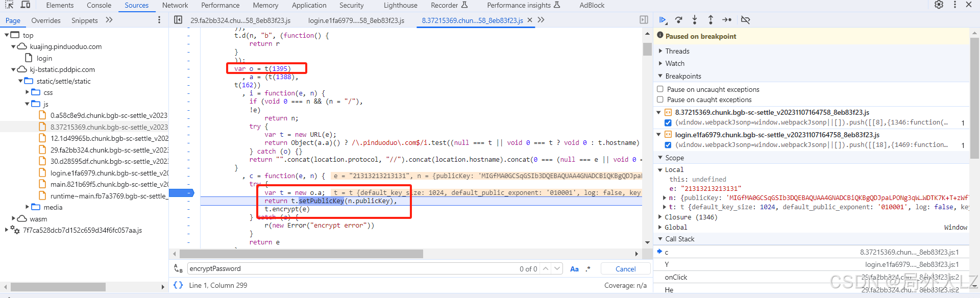This screenshot has width=980, height=298.
Task: Open DevTools settings gear
Action: pyautogui.click(x=939, y=5)
